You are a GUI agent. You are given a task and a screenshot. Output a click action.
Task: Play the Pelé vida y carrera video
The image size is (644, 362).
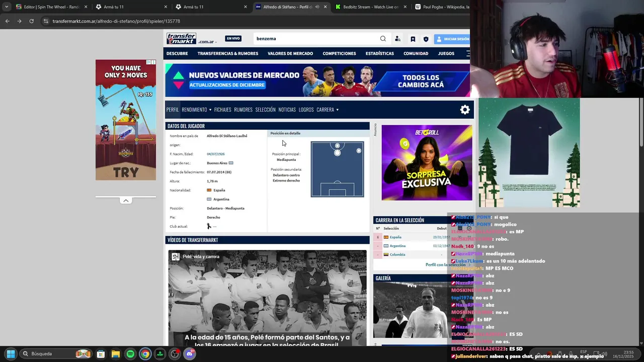coord(267,299)
